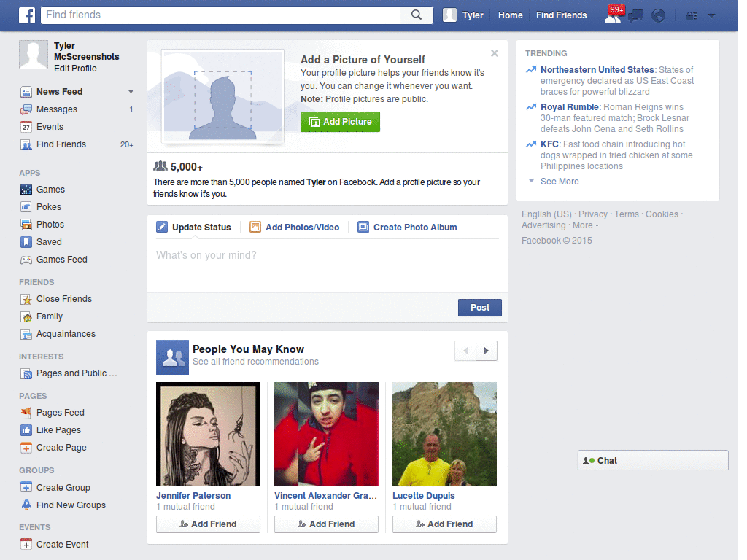The width and height of the screenshot is (747, 560).
Task: Show next People You May Know
Action: 487,351
